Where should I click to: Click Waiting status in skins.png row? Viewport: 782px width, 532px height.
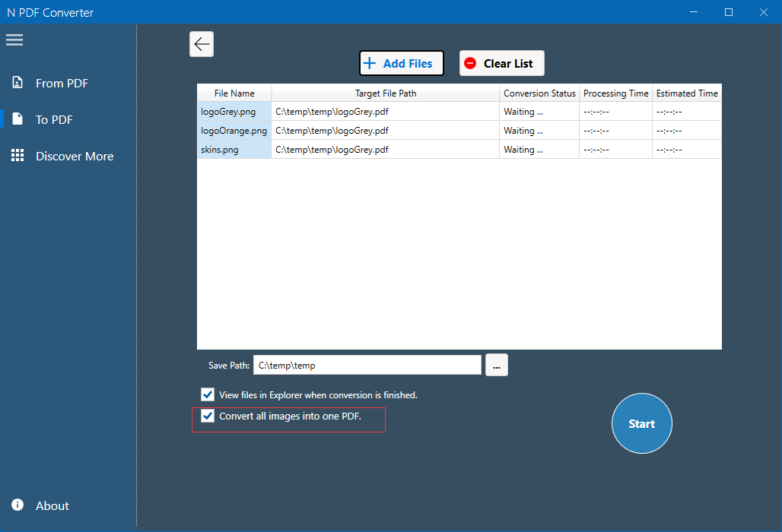pyautogui.click(x=539, y=150)
